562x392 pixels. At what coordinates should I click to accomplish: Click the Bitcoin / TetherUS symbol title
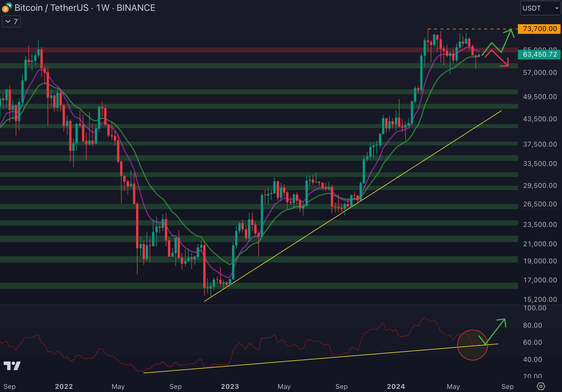pos(51,8)
